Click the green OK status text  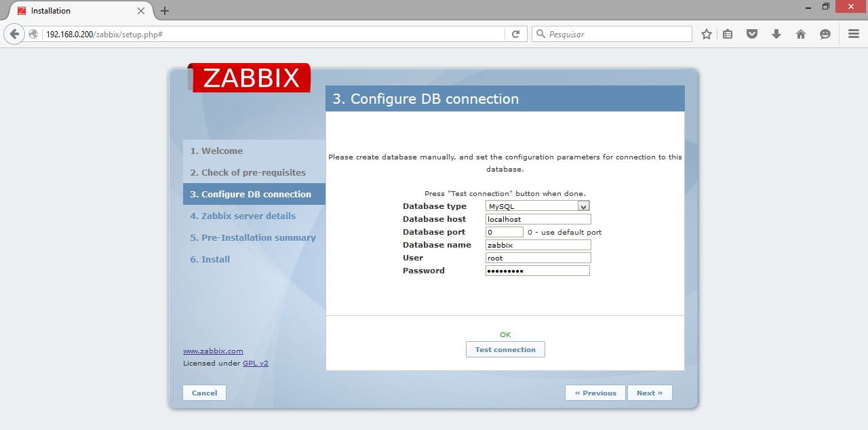click(505, 334)
